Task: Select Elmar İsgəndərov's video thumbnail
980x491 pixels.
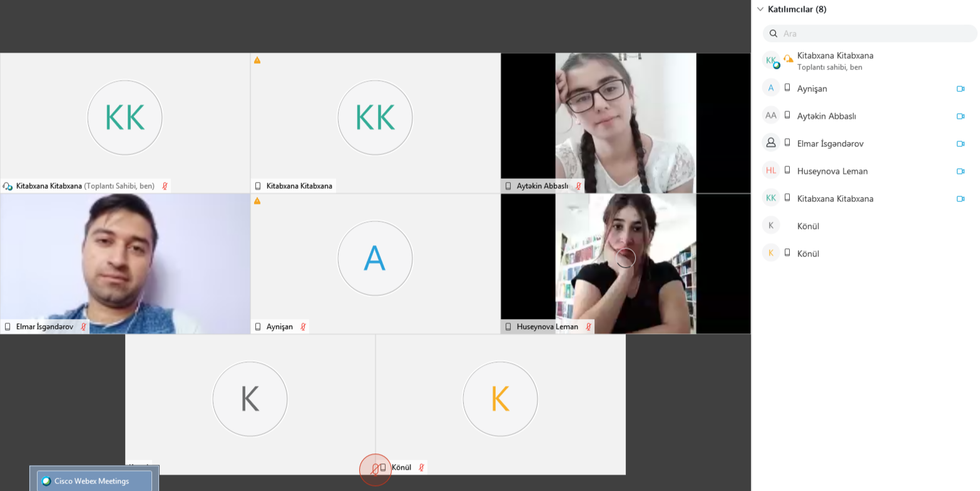Action: [x=125, y=263]
